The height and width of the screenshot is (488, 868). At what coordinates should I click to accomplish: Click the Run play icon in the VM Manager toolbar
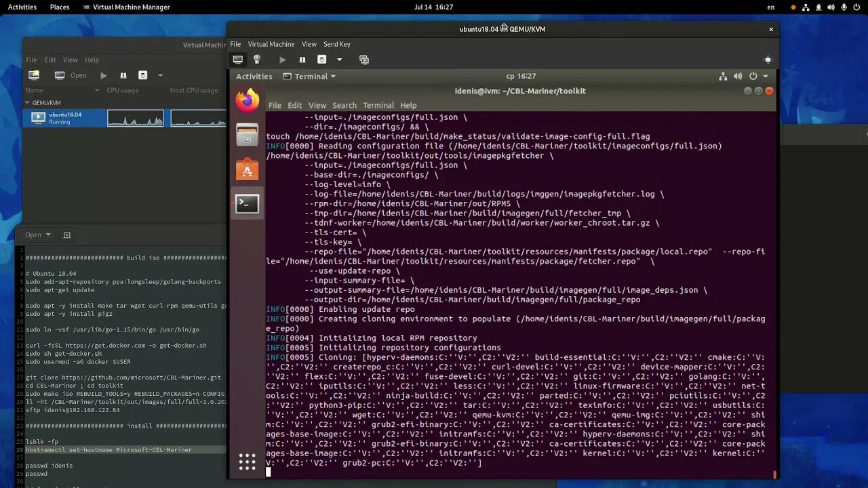(x=104, y=75)
